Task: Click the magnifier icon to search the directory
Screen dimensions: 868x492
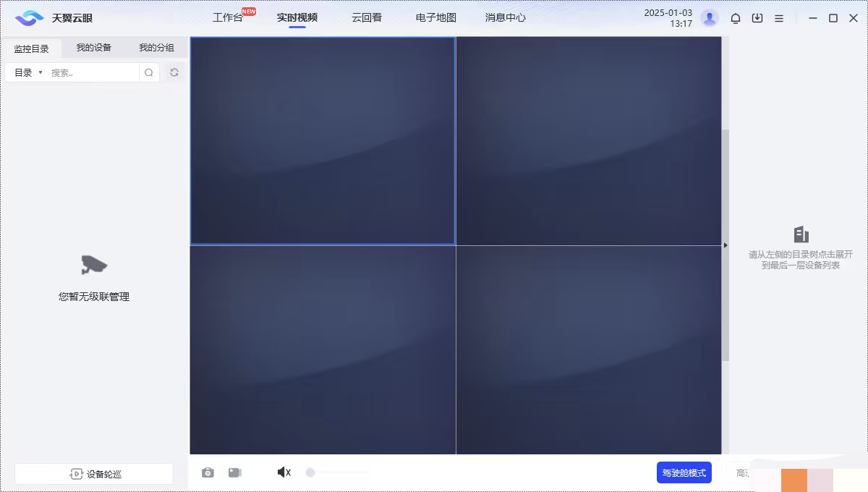Action: [148, 72]
